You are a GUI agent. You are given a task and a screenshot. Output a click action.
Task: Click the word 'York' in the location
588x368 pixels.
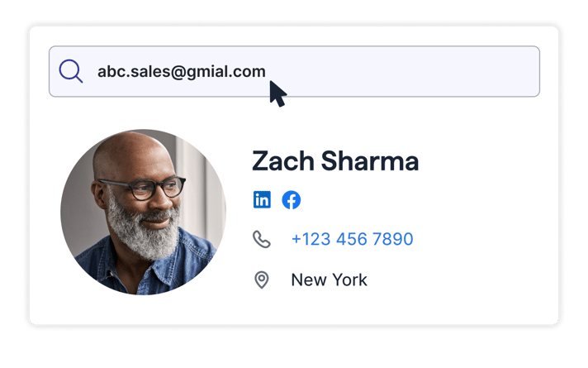[350, 280]
